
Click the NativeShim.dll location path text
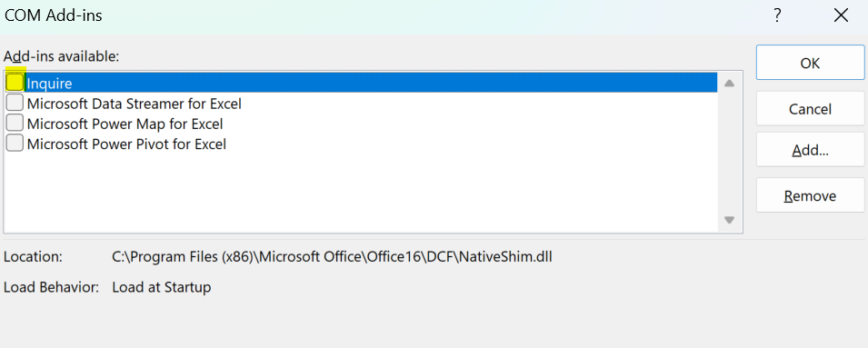332,257
